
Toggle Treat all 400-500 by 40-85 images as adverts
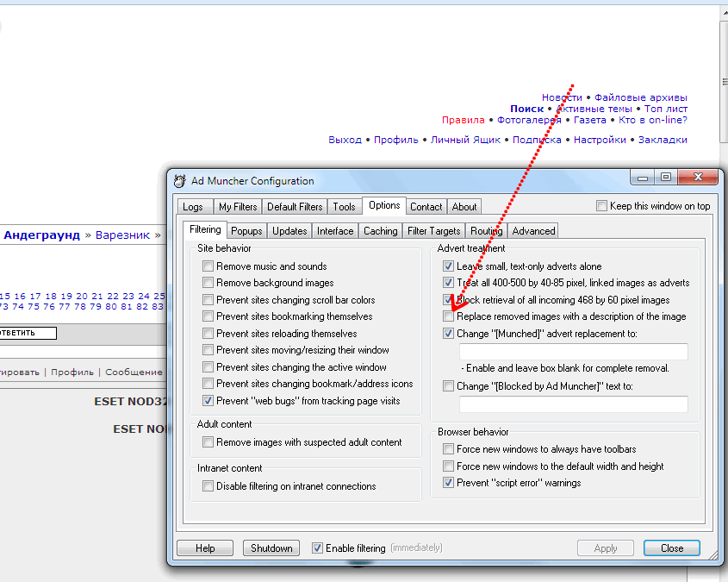coord(448,283)
